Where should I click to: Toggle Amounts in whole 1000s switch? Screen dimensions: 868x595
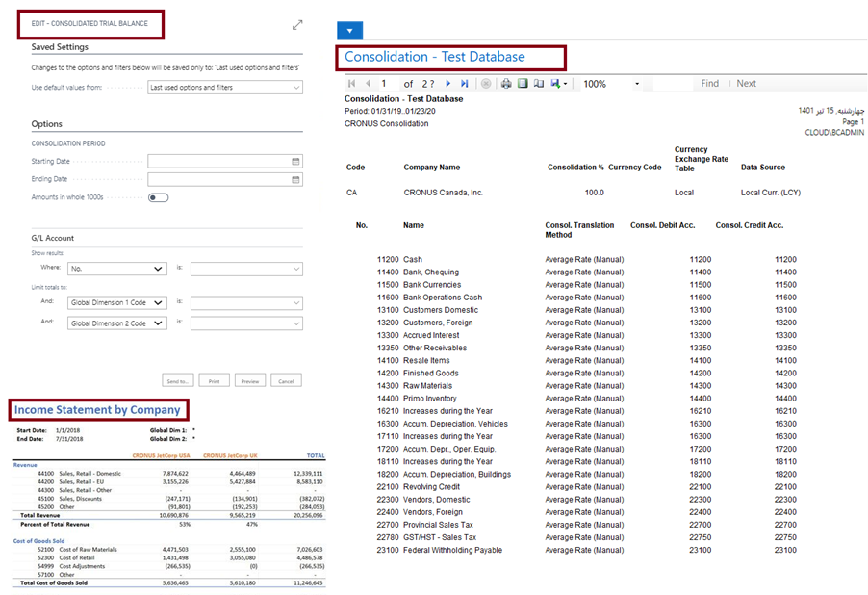[x=158, y=197]
